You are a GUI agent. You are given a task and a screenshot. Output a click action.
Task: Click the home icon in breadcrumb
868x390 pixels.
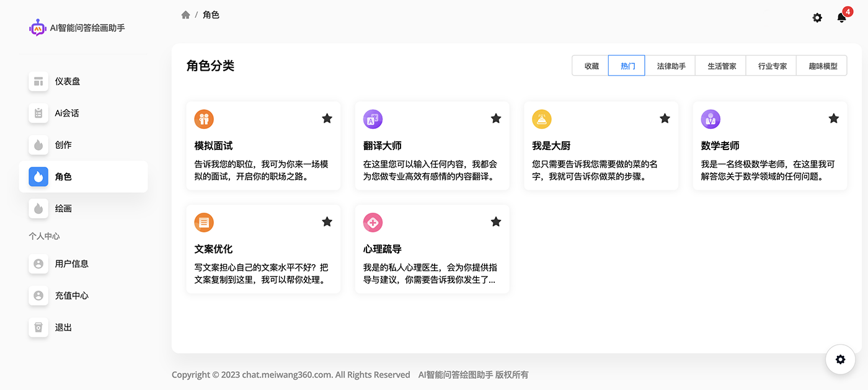(x=185, y=15)
